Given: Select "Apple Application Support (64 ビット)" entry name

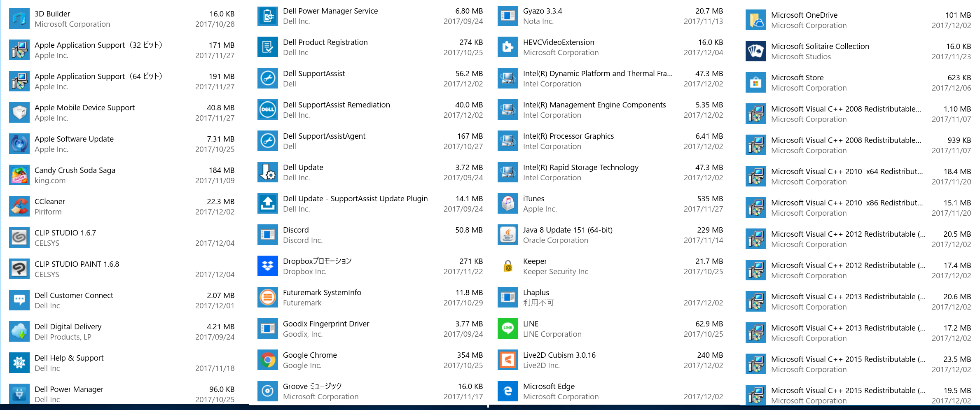Looking at the screenshot, I should 99,77.
